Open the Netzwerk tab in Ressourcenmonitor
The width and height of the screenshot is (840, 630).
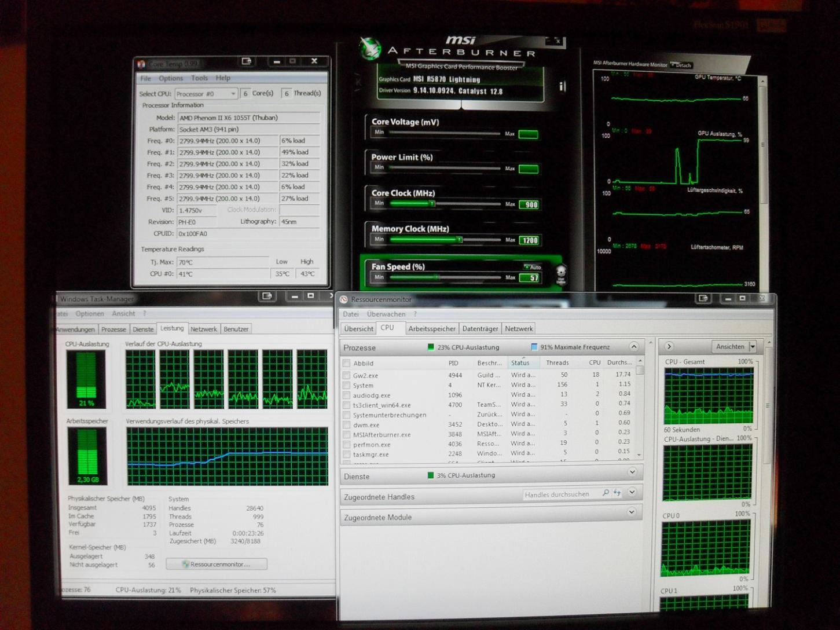coord(519,328)
